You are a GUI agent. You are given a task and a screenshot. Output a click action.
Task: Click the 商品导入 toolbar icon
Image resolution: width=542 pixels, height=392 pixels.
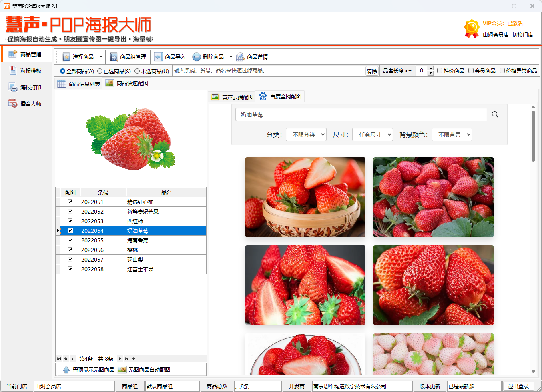[x=170, y=56]
